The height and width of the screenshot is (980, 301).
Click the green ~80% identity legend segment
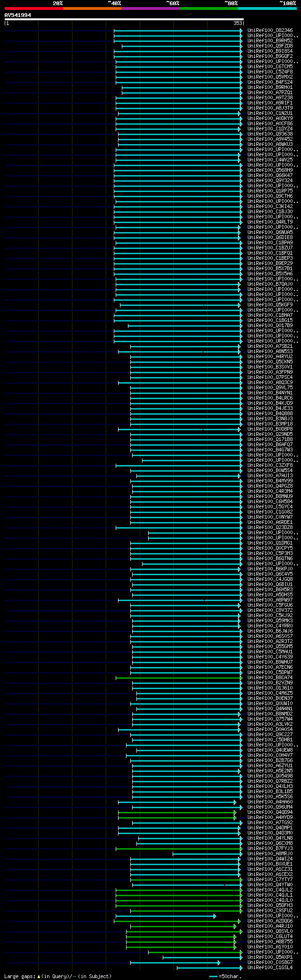209,8
